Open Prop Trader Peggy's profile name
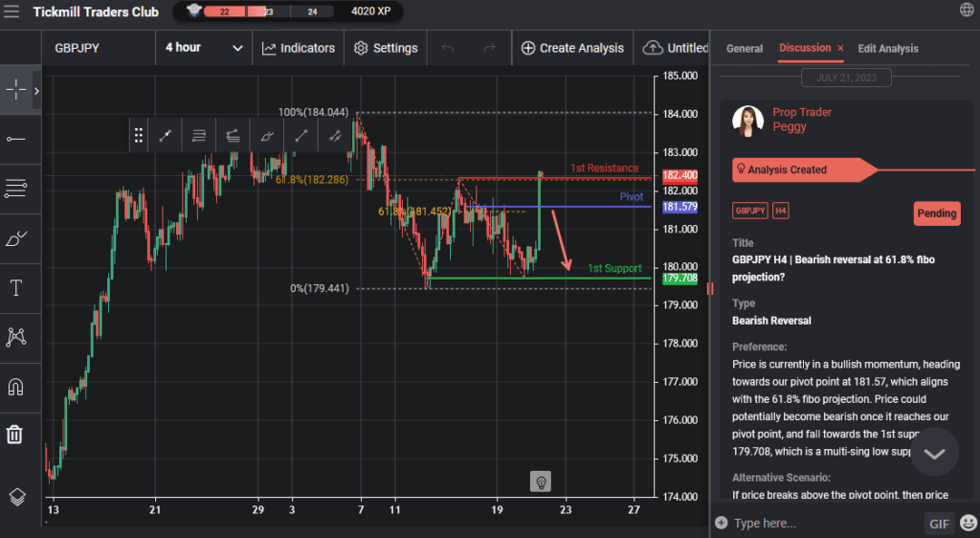The height and width of the screenshot is (538, 980). click(x=802, y=120)
